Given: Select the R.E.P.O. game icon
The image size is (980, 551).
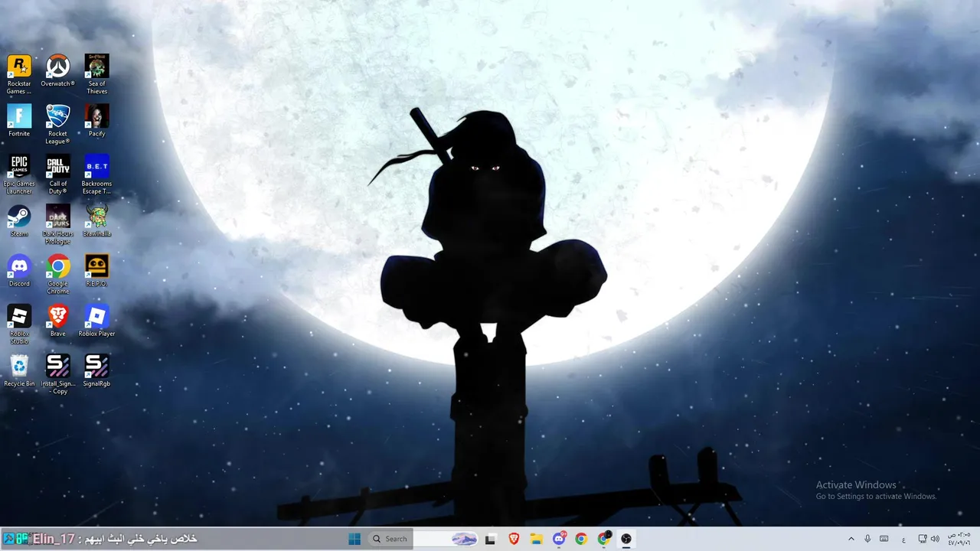Looking at the screenshot, I should 96,270.
